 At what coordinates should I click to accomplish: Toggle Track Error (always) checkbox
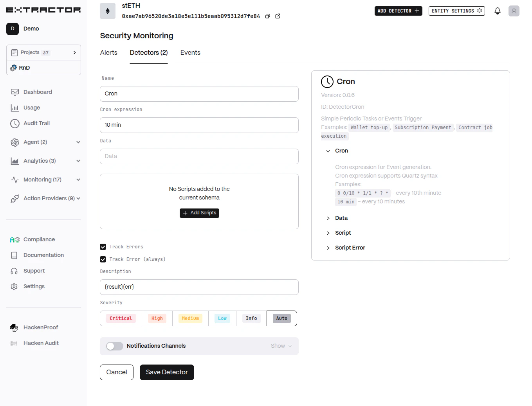pyautogui.click(x=103, y=259)
